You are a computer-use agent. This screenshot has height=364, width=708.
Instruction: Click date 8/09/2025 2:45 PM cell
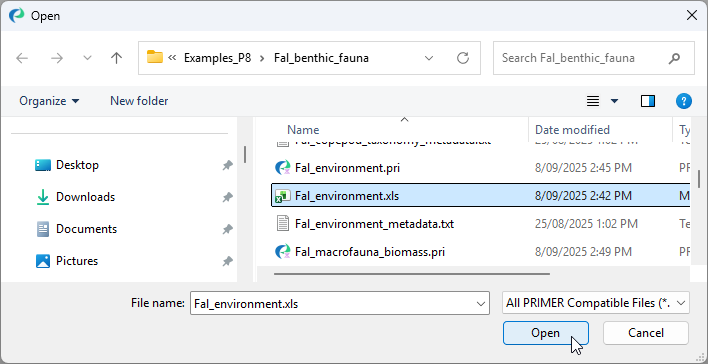click(583, 168)
